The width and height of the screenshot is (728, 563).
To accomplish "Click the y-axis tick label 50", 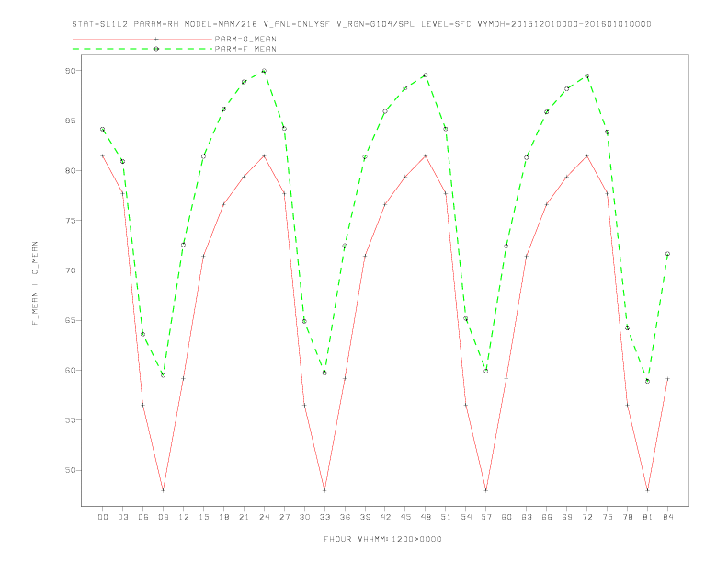I will (x=70, y=470).
